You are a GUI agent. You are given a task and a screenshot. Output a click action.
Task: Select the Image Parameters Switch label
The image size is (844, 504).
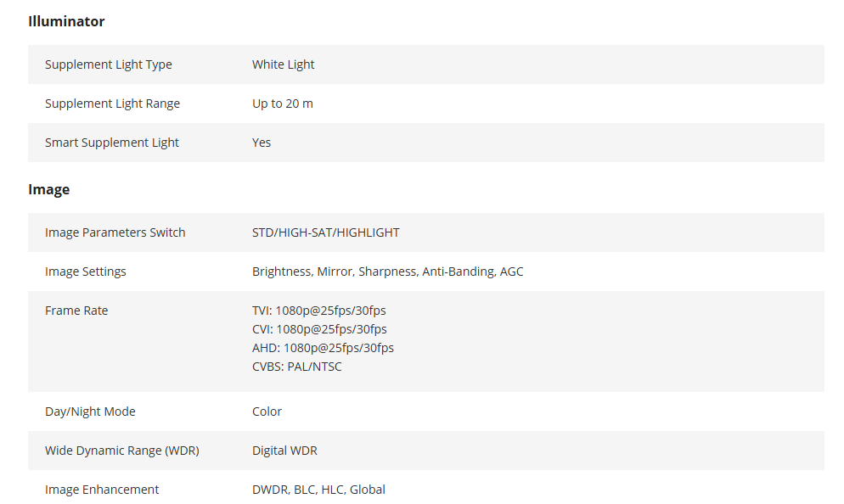pyautogui.click(x=115, y=232)
